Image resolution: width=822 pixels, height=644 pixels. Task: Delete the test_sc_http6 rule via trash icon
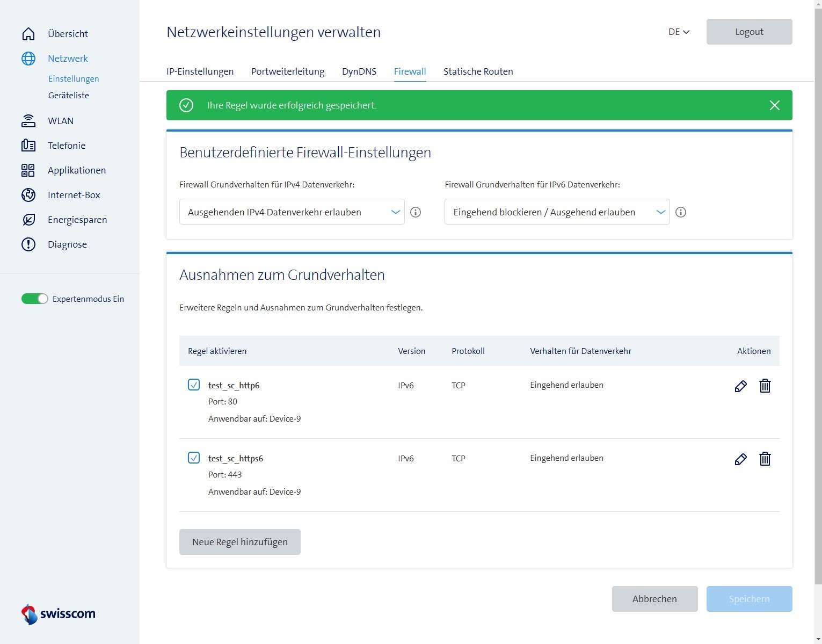[x=765, y=386]
